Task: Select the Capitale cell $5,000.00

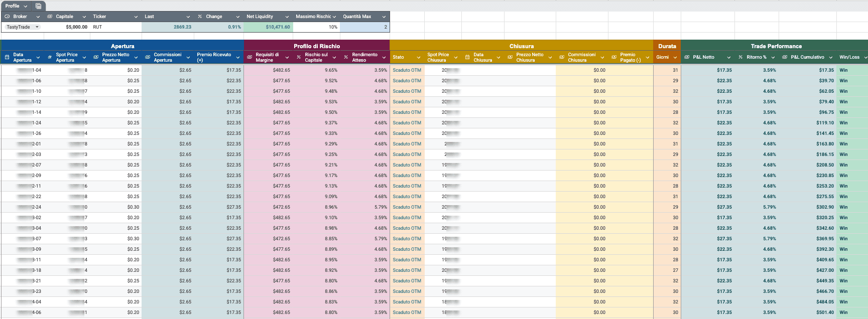Action: 67,27
